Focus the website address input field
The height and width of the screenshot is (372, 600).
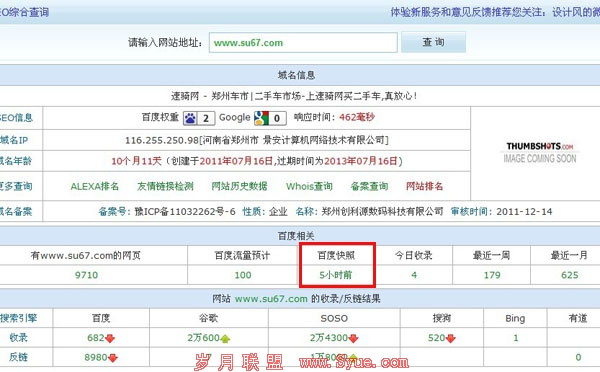(x=303, y=42)
